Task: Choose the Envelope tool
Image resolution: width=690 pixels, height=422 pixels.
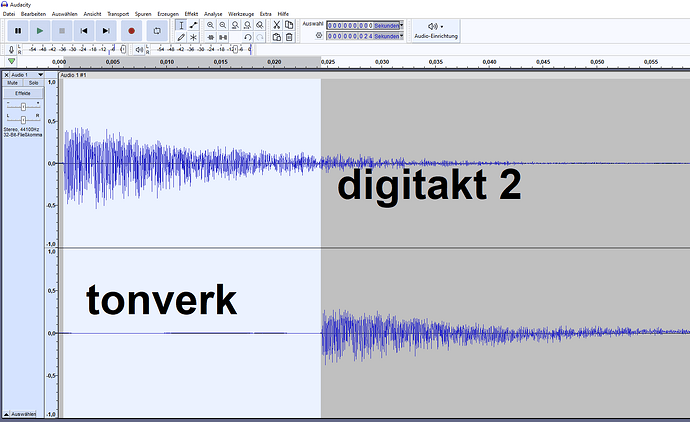Action: tap(193, 24)
